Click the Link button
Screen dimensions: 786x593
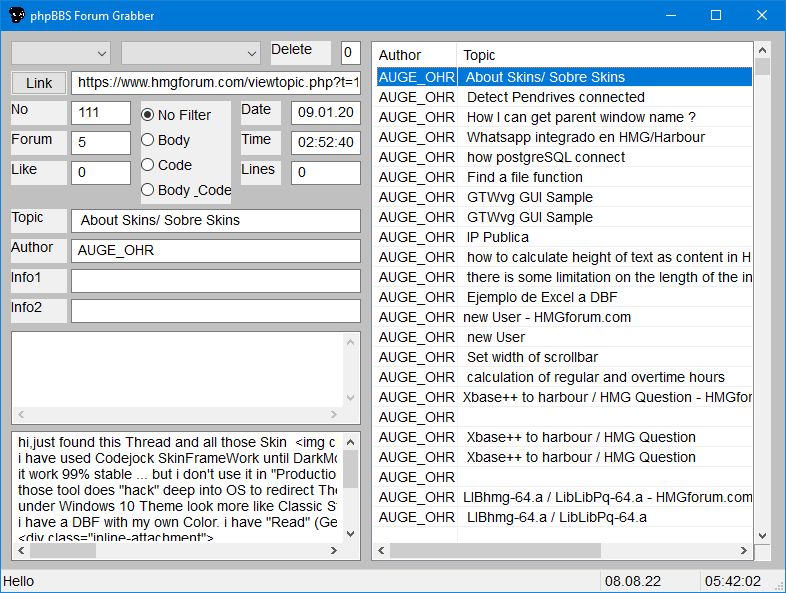[x=39, y=83]
